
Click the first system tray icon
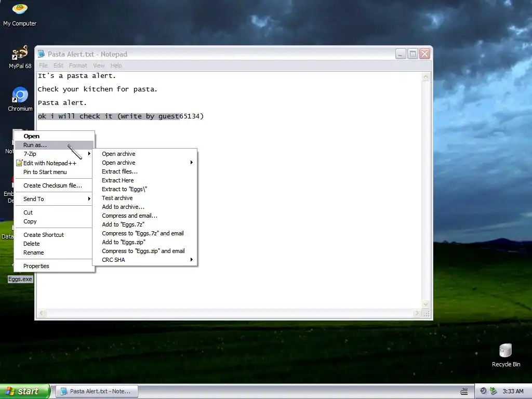pos(483,391)
